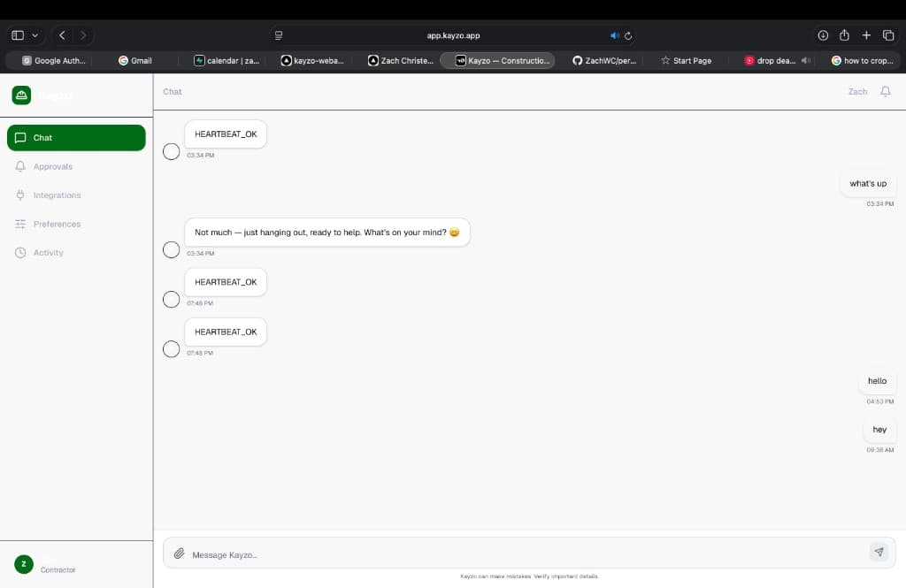The height and width of the screenshot is (588, 906).
Task: Click the Kayzo hard-hat logo
Action: 19,95
